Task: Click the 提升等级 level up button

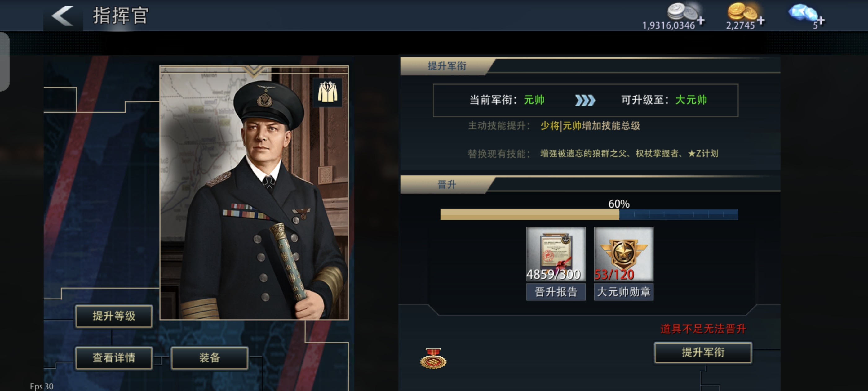Action: (114, 316)
